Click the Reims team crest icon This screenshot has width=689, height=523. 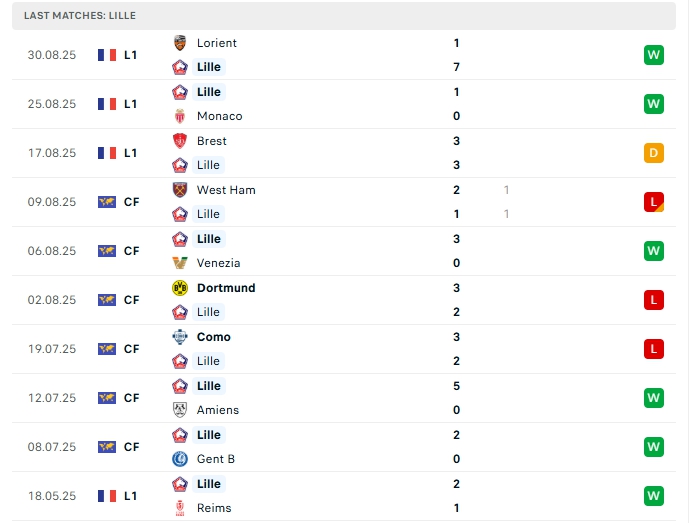point(180,508)
